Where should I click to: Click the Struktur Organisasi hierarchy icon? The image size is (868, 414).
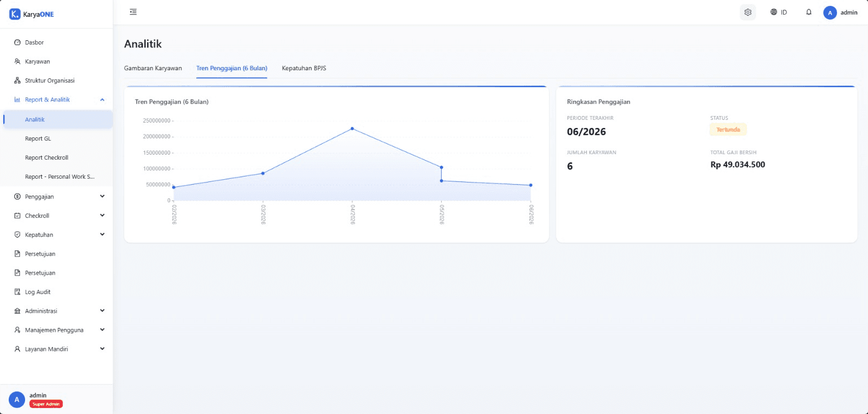tap(17, 81)
